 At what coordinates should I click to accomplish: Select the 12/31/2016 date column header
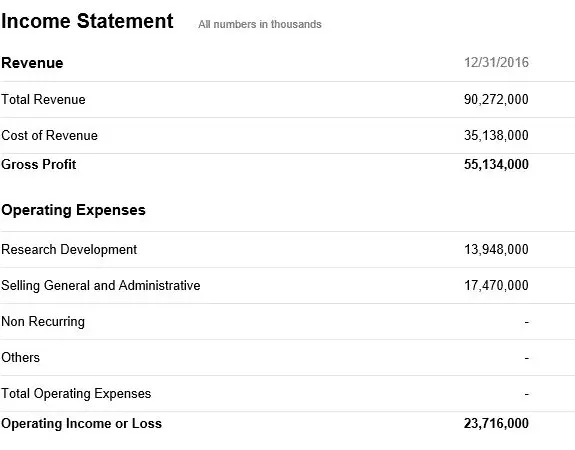(x=496, y=62)
